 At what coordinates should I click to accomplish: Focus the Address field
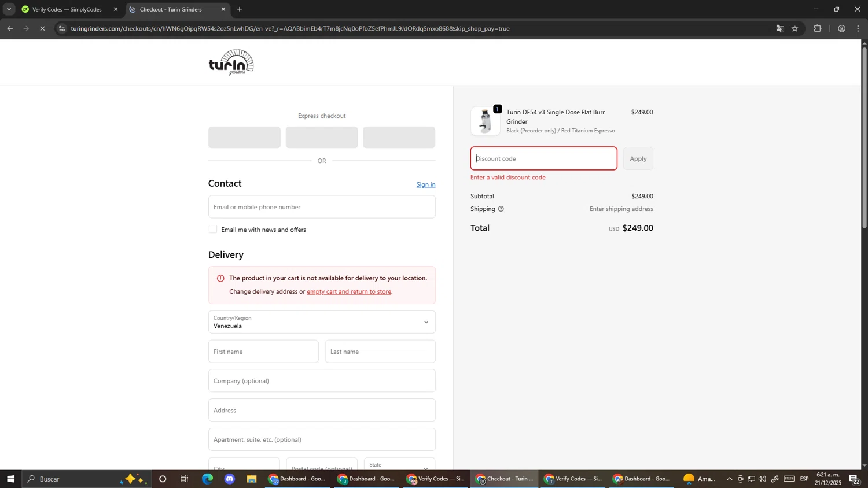coord(322,411)
